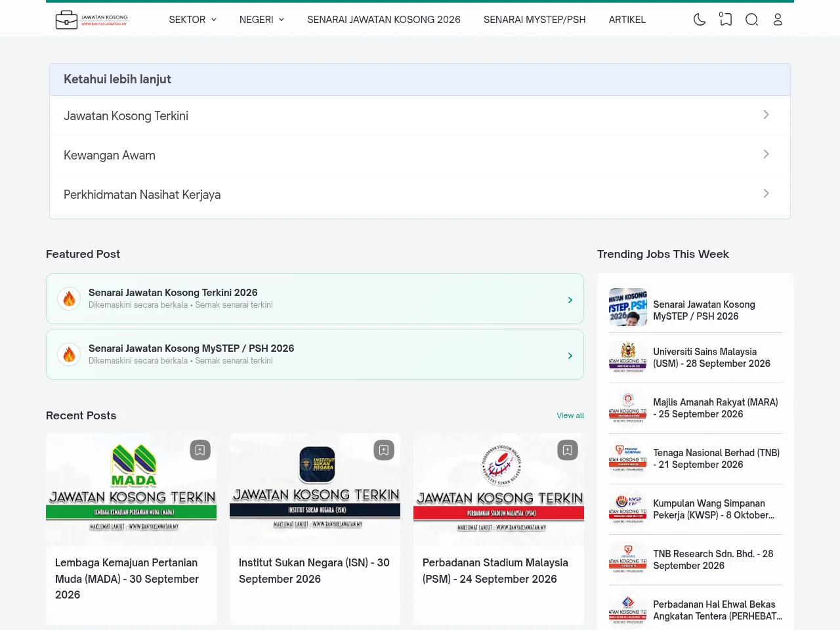Click the TNB Research thumbnail image
Screen dimensions: 840x630
[x=628, y=560]
